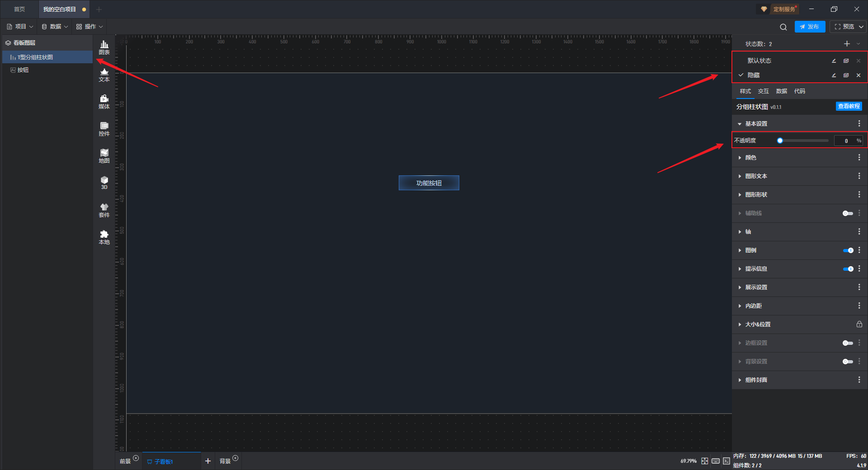Open more options for 组件封面 section

(x=859, y=380)
